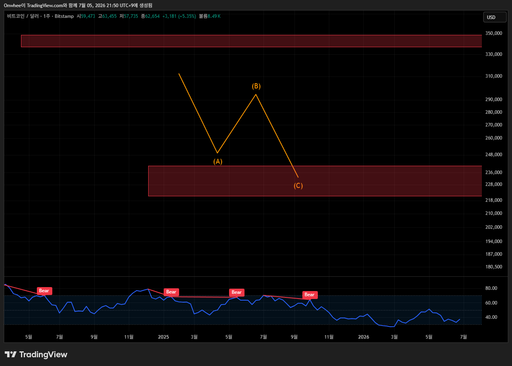Click the TradingView logo icon
The width and height of the screenshot is (512, 366).
[10, 354]
